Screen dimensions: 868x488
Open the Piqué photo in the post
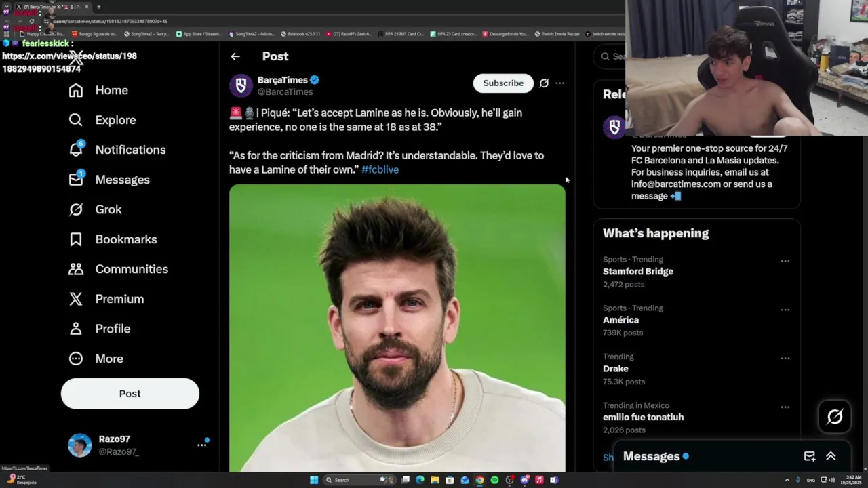[397, 328]
